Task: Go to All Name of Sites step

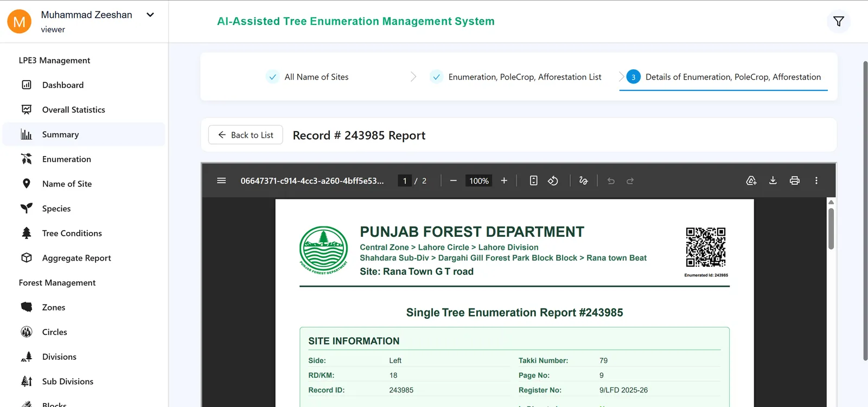Action: pos(308,77)
